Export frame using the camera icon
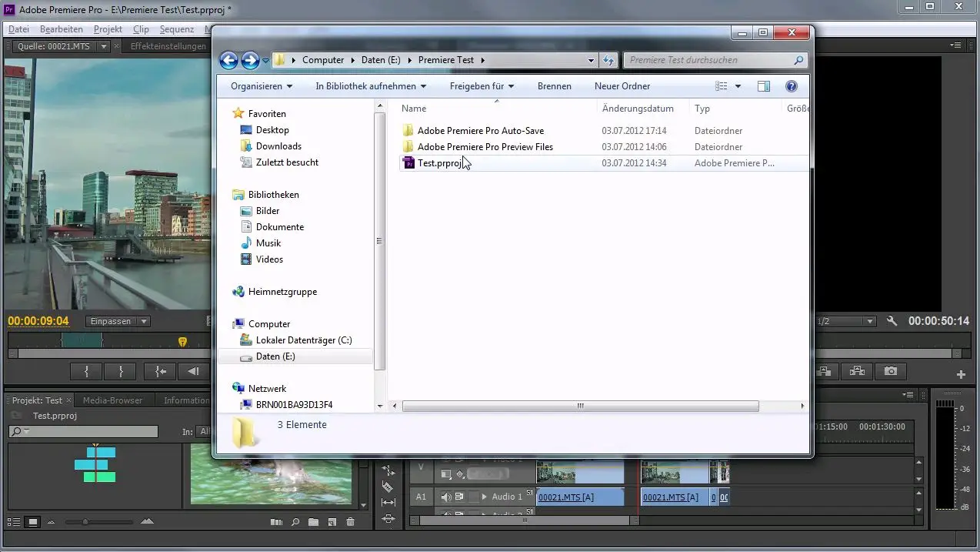Screen dimensions: 980x552 coord(891,371)
